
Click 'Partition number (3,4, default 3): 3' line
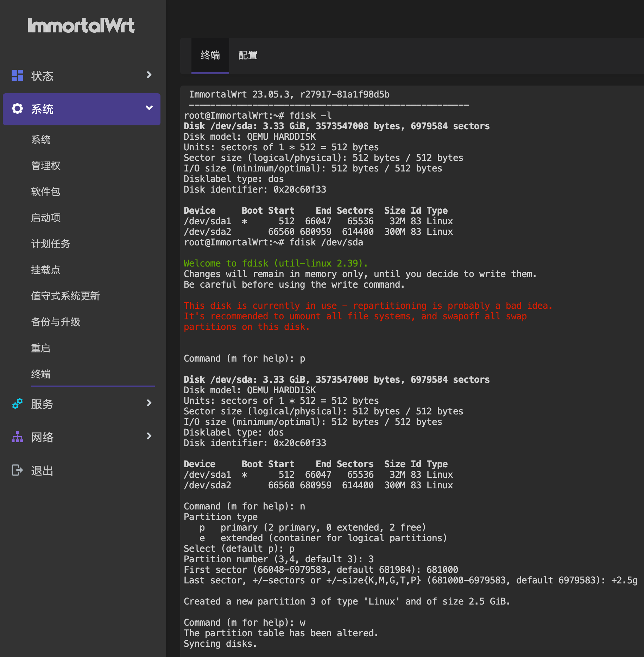(x=279, y=559)
